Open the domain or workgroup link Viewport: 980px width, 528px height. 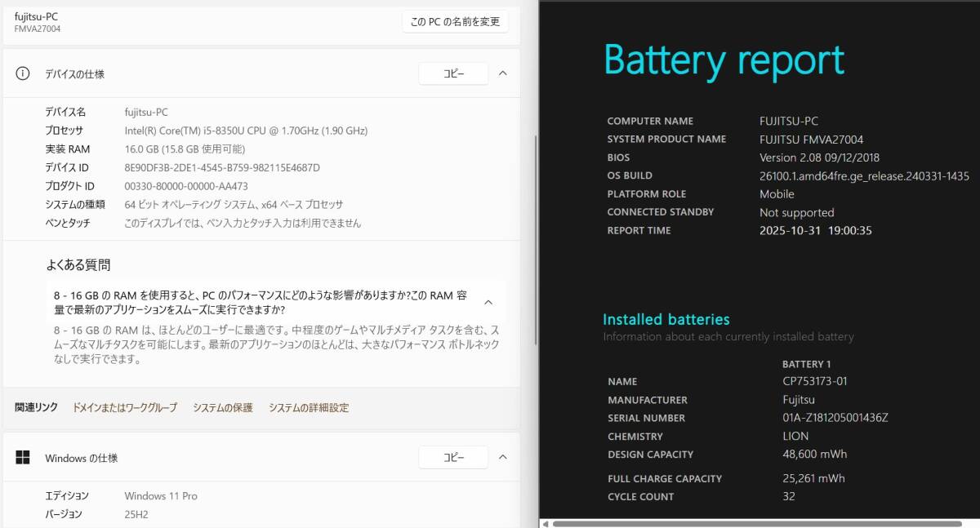click(125, 407)
